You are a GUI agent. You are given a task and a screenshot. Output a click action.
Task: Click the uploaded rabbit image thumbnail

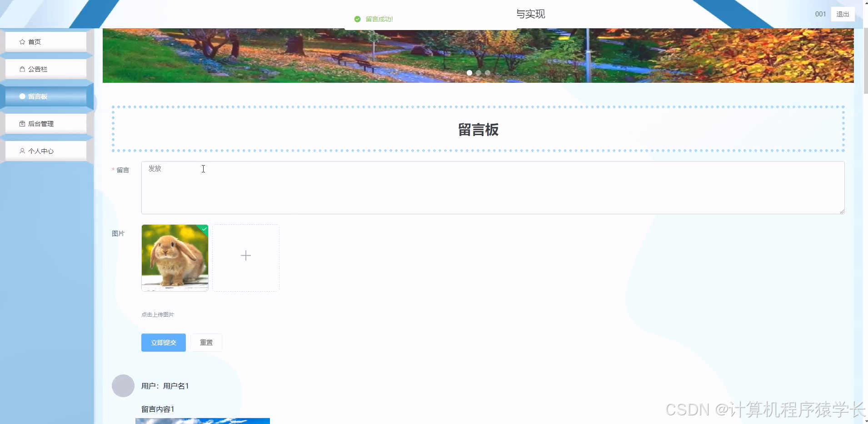click(x=175, y=257)
